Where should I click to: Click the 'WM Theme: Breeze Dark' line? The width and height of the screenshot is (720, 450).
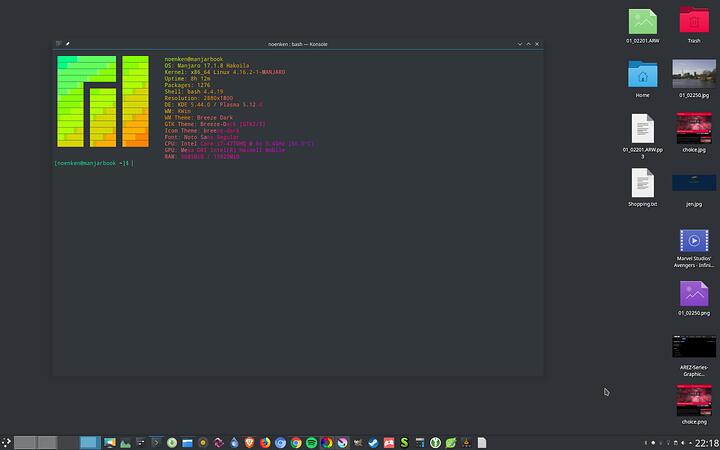[198, 118]
